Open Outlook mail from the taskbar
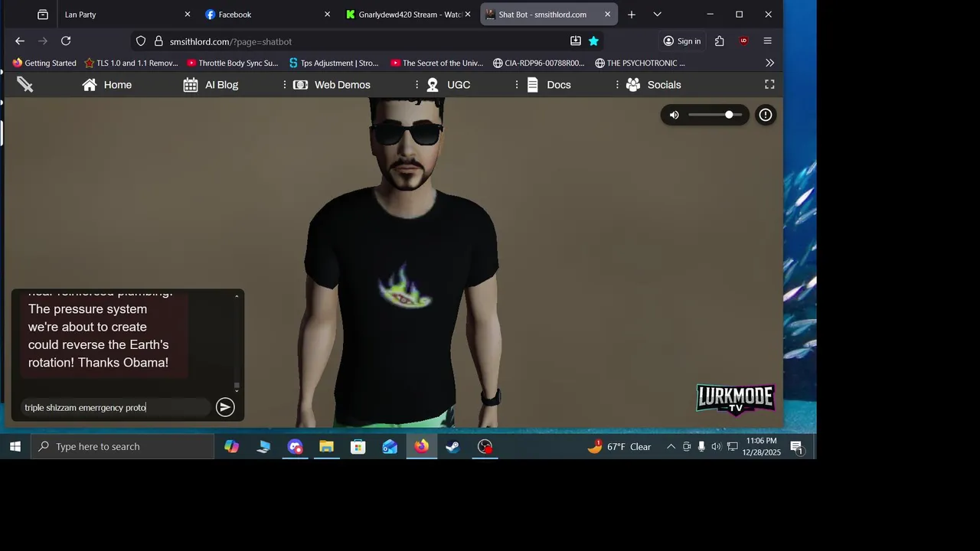This screenshot has width=980, height=551. coord(390,447)
